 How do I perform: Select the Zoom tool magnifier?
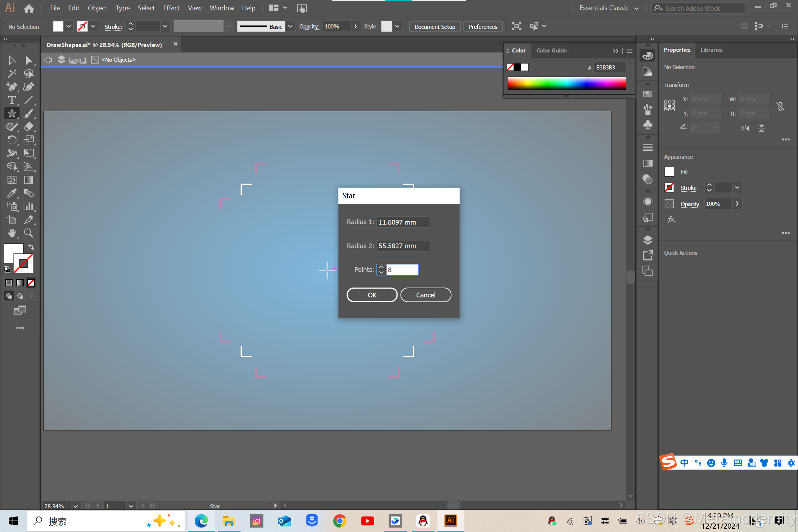(29, 233)
